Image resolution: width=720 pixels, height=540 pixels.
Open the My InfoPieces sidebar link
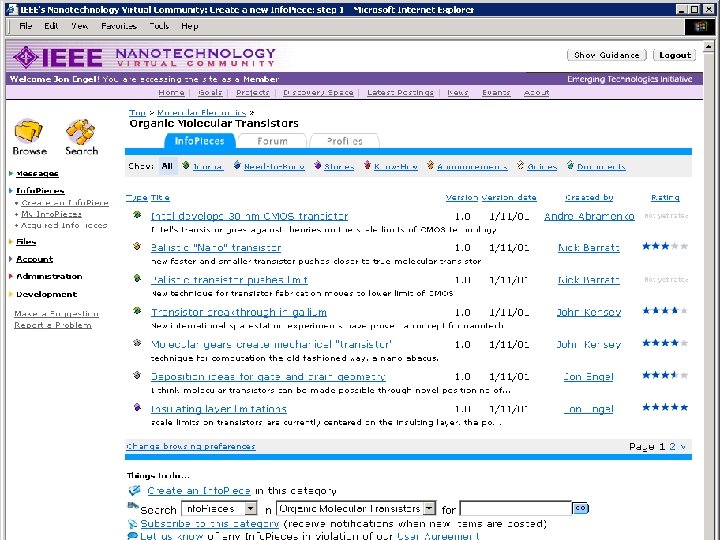coord(51,214)
